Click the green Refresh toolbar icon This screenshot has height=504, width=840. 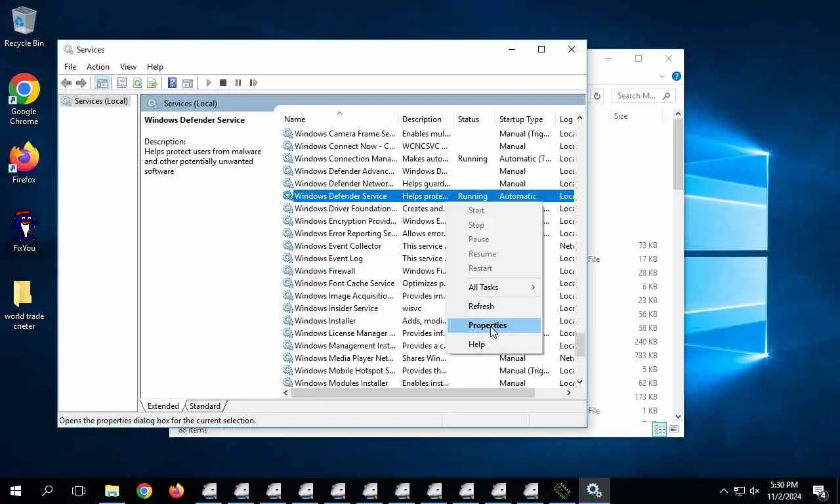(137, 83)
